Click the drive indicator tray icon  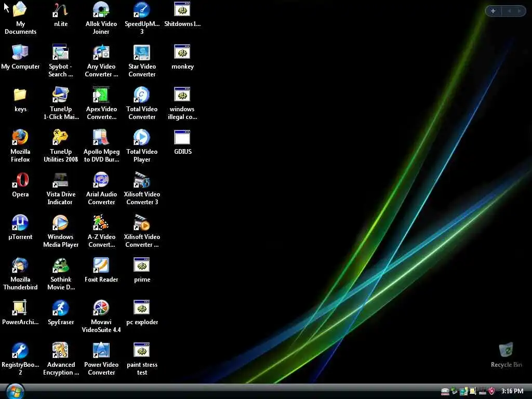pos(445,391)
